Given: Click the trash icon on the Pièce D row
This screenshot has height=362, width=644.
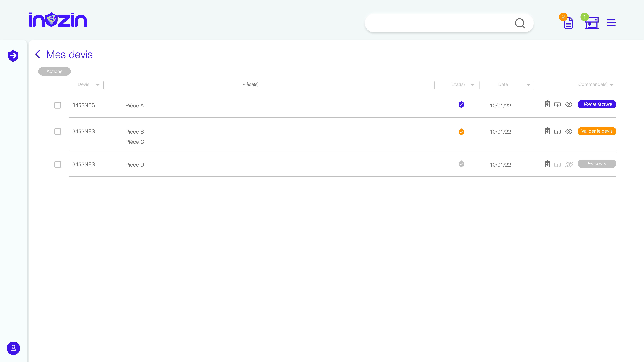Looking at the screenshot, I should 547,164.
